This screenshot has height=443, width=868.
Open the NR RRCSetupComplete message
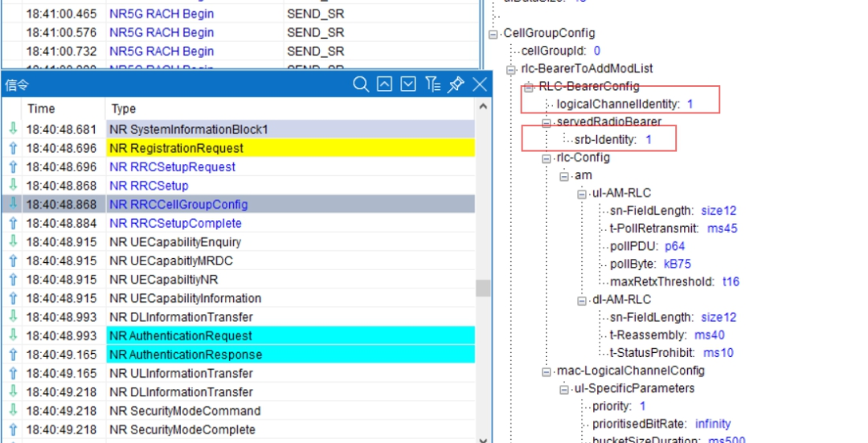coord(238,224)
